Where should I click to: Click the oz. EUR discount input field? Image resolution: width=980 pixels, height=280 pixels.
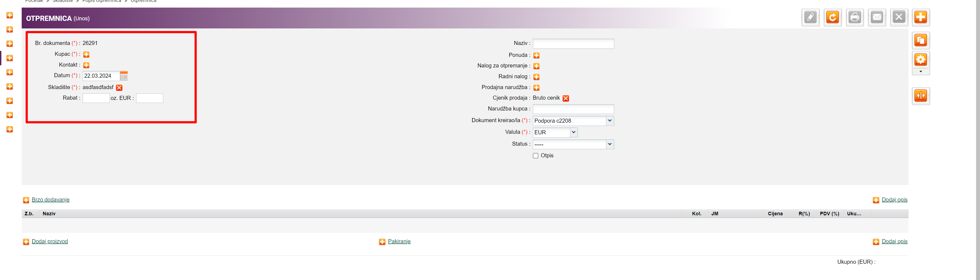pos(149,98)
